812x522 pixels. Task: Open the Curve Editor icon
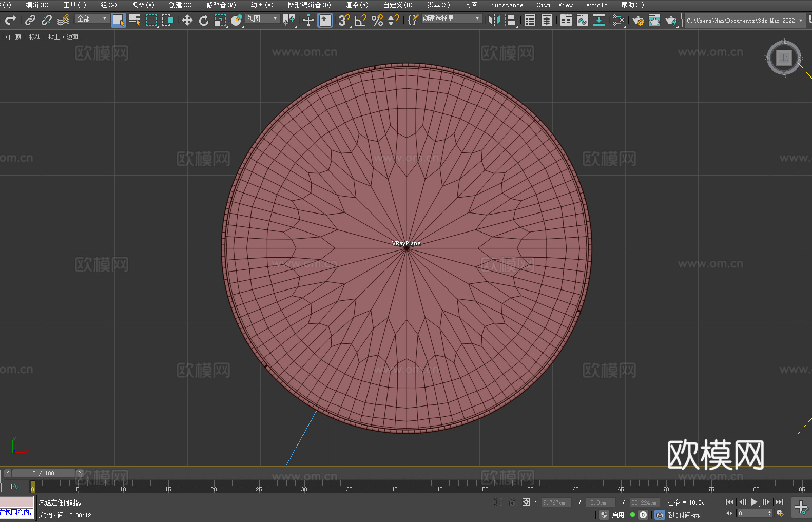coord(583,20)
